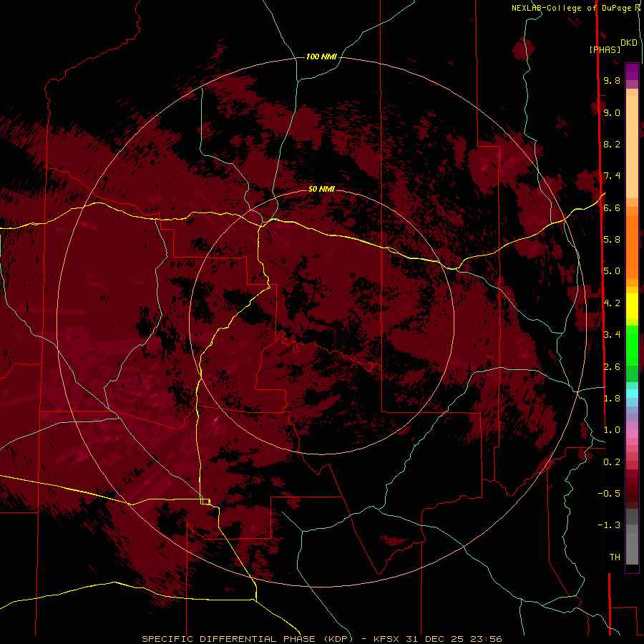Click the 8.2 value on the color scale
Viewport: 644px width, 644px height.
point(612,144)
